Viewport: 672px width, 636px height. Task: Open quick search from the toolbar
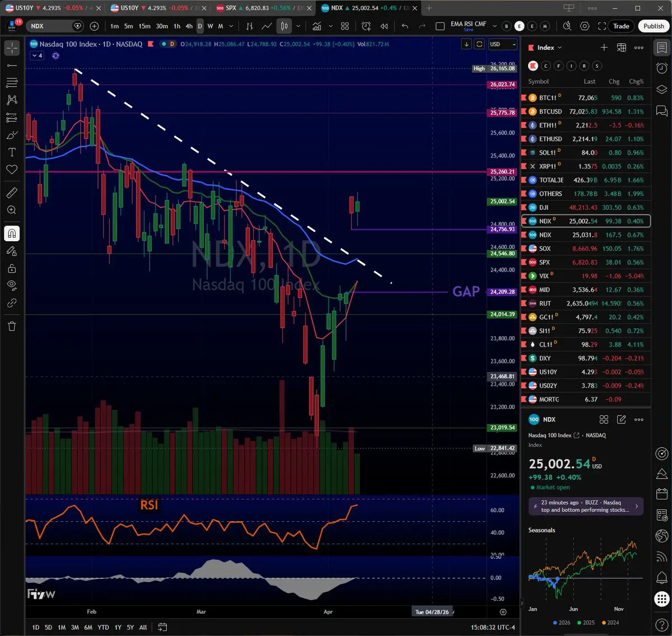point(567,26)
